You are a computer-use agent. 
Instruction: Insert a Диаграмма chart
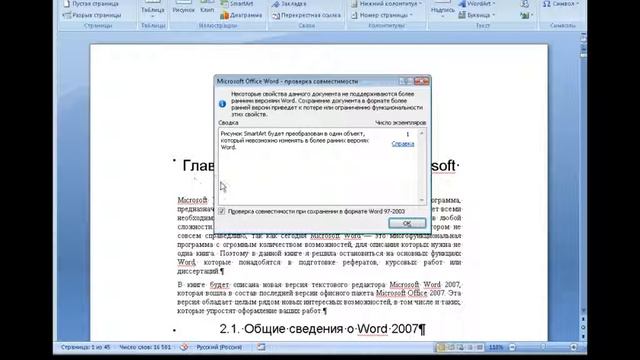coord(241,15)
